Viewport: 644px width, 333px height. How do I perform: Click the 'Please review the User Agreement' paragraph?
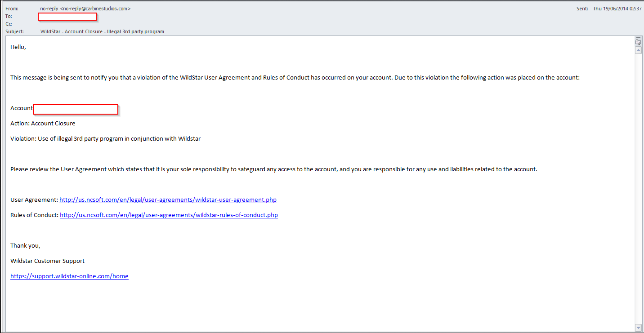(x=274, y=169)
